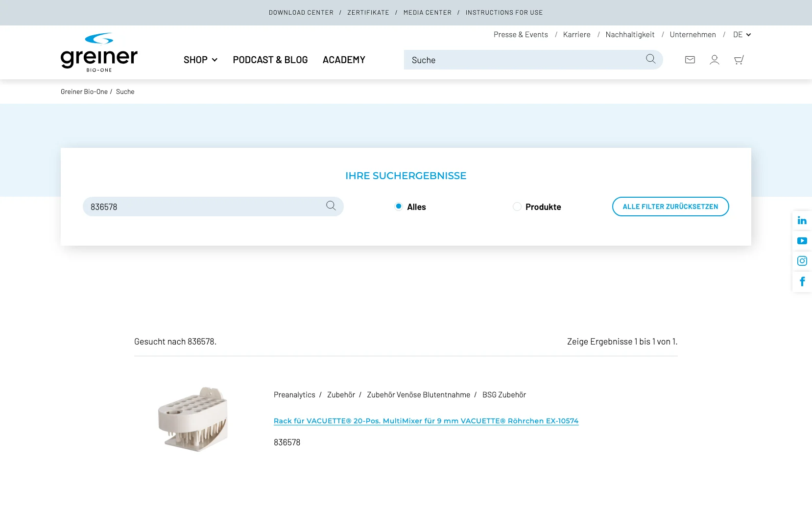Open ZERTIFIKATE in top bar
The image size is (812, 507).
click(x=368, y=13)
